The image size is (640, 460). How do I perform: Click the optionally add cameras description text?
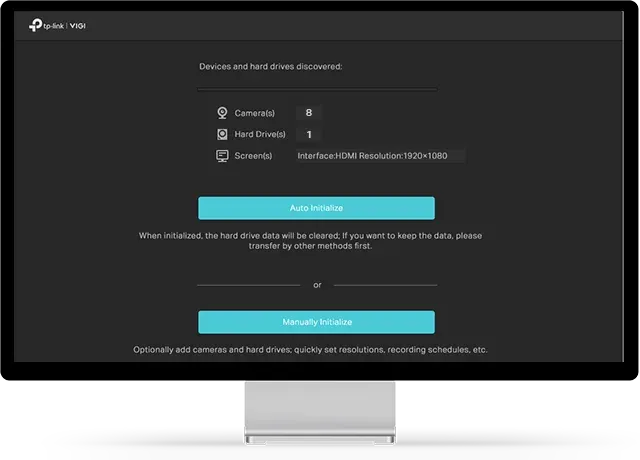310,350
